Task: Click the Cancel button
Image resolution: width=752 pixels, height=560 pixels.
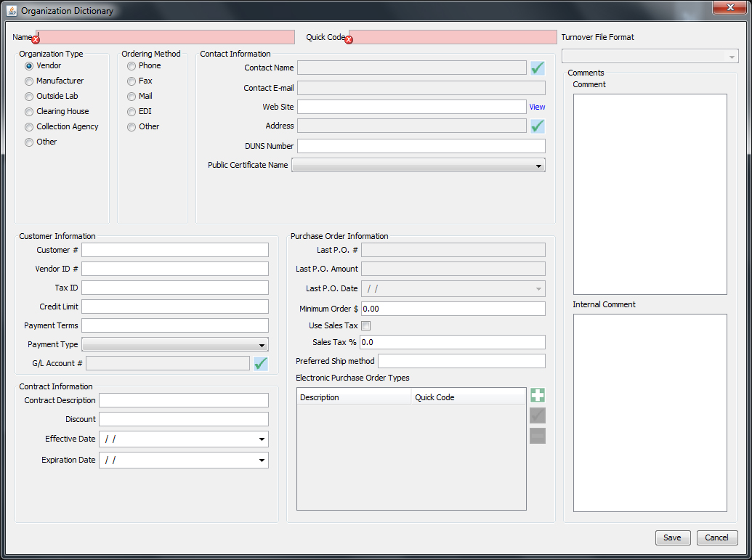Action: [x=717, y=538]
